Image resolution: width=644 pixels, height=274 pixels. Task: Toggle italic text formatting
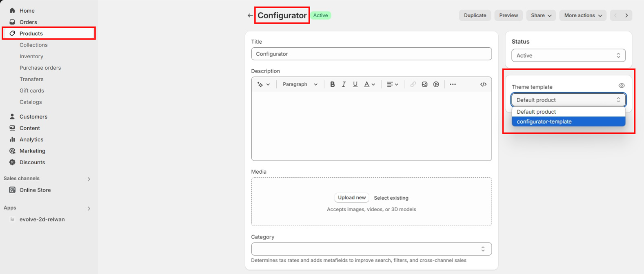tap(344, 84)
